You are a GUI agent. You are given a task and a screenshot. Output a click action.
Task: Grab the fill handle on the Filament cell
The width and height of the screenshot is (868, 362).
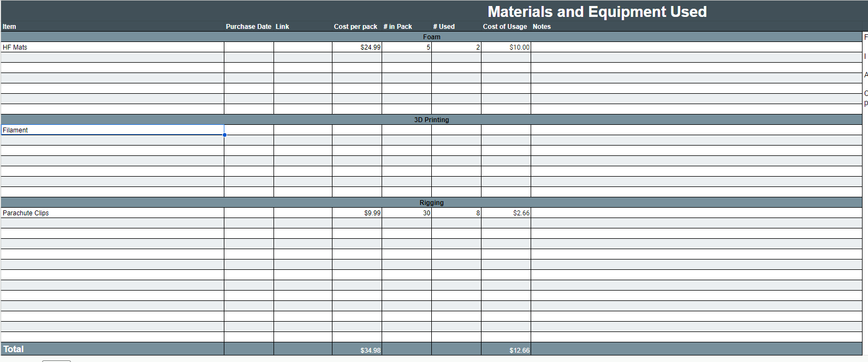(224, 135)
